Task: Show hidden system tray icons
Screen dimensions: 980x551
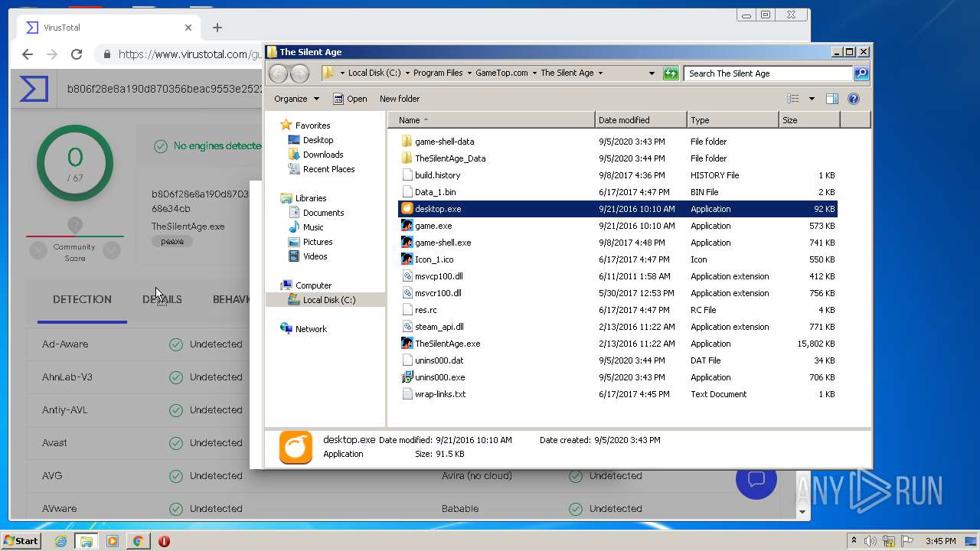Action: (854, 541)
